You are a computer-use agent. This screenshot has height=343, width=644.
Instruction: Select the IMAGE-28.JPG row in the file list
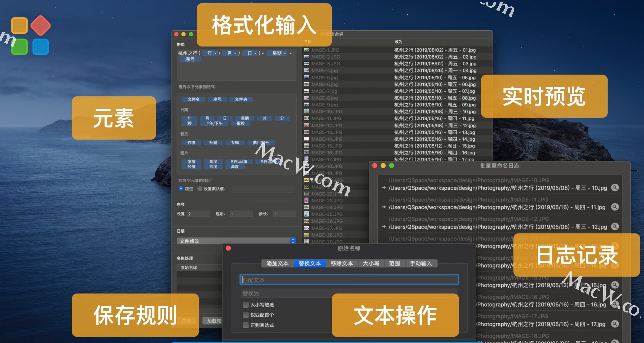click(335, 235)
